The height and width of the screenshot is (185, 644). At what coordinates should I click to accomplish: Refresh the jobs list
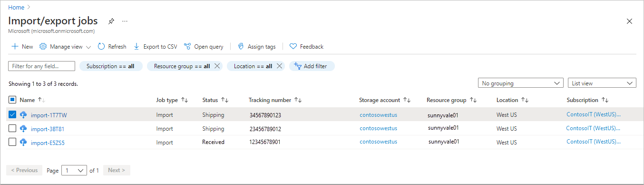coord(112,47)
